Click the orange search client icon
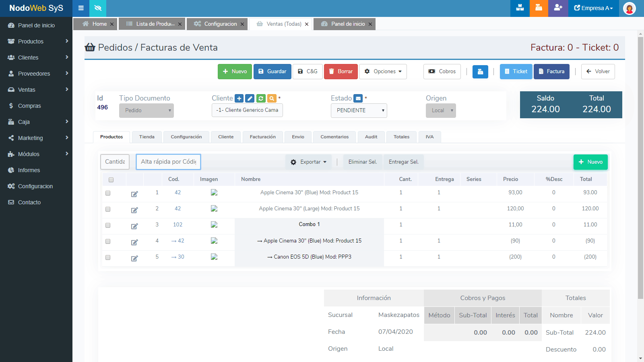The height and width of the screenshot is (362, 644). [272, 99]
